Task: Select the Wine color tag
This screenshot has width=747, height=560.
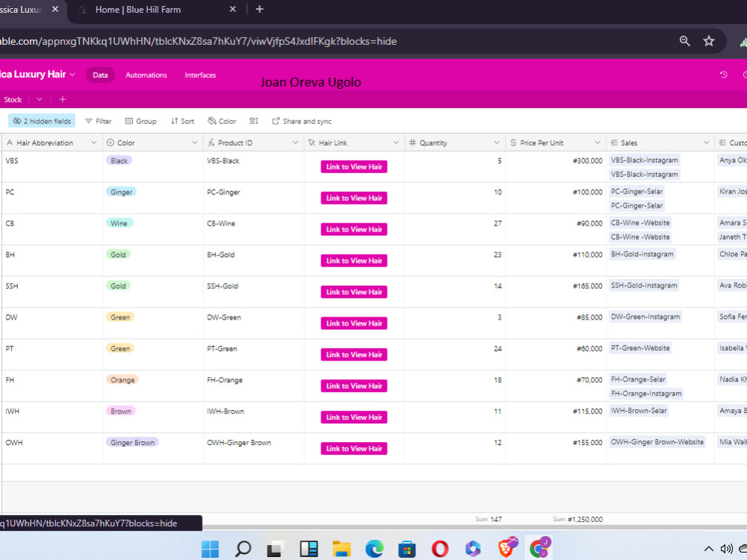Action: 119,223
